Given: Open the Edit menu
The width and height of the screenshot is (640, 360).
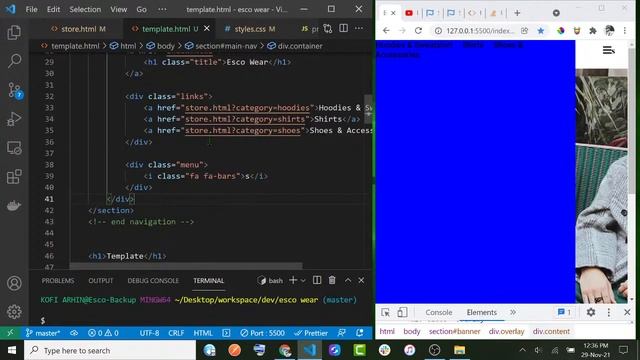Looking at the screenshot, I should 53,9.
